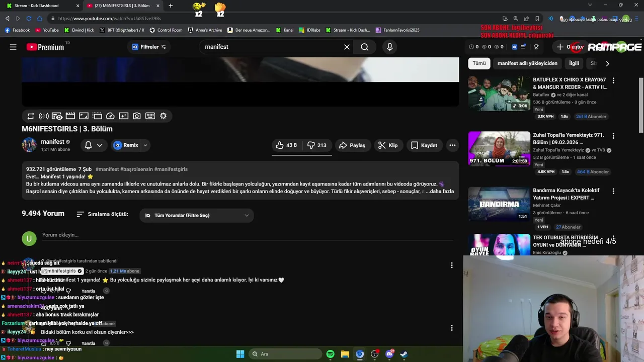Click the card-with-eye icon in player toolbar
Screen dimensions: 644x362
(x=57, y=116)
